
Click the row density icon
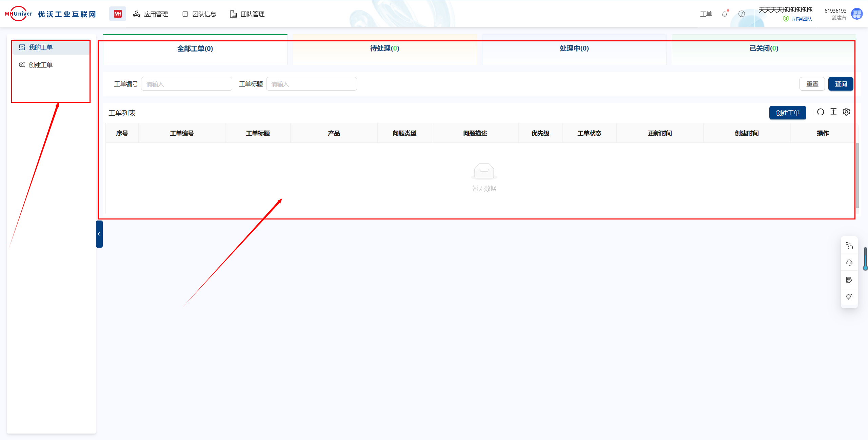(x=833, y=112)
